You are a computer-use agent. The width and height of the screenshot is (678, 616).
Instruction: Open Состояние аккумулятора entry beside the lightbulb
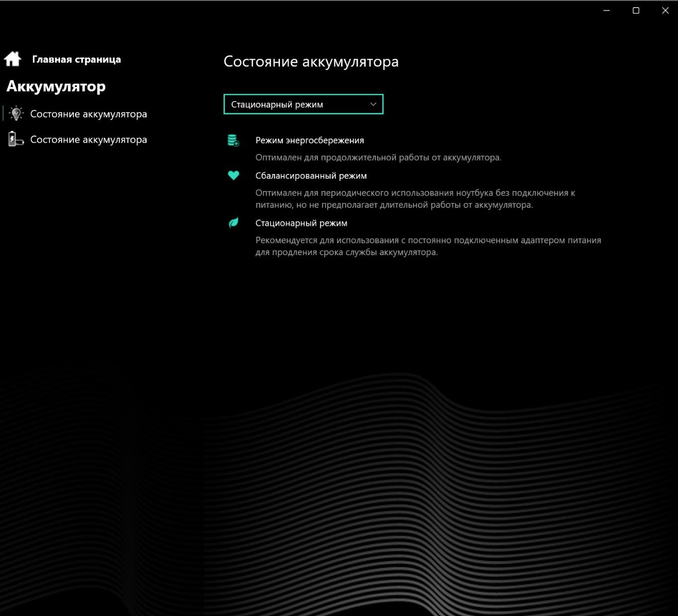coord(88,114)
